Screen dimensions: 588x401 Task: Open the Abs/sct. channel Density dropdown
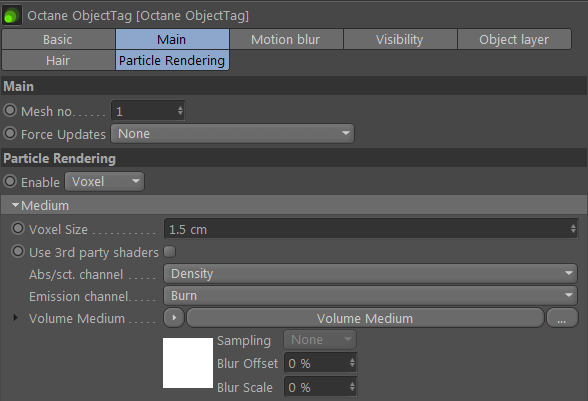(x=370, y=274)
